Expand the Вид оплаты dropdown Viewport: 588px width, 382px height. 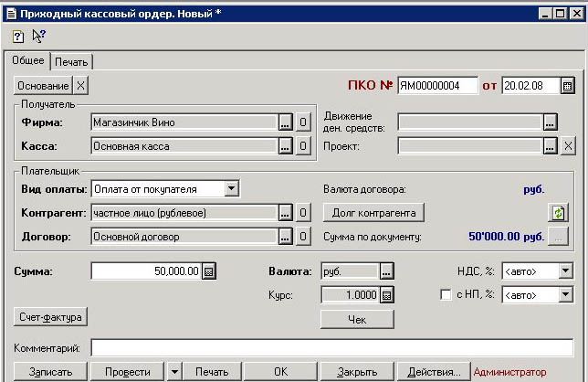(x=232, y=189)
